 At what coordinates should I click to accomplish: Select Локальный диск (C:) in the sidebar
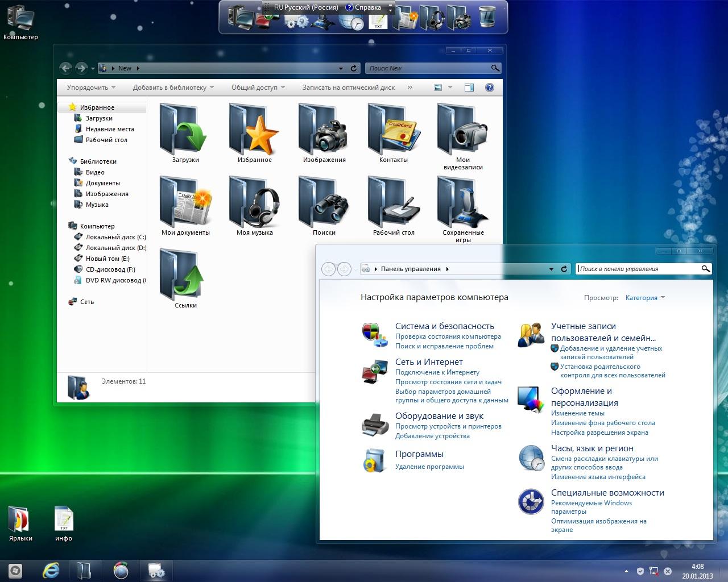coord(115,237)
